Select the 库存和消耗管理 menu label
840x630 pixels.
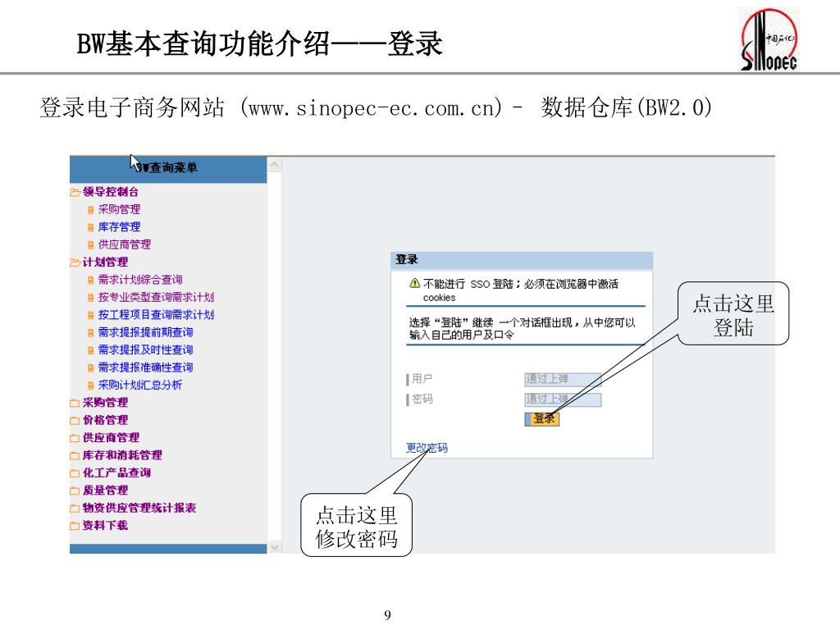point(122,455)
